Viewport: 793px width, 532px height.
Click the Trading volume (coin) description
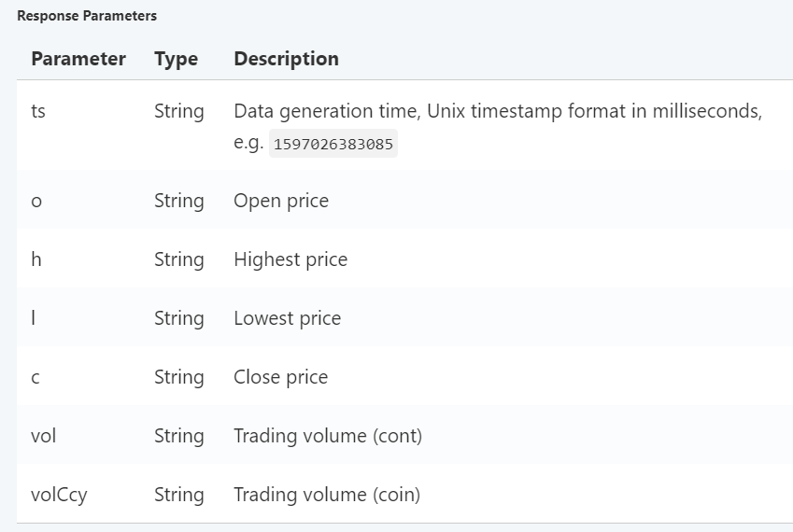pyautogui.click(x=327, y=495)
